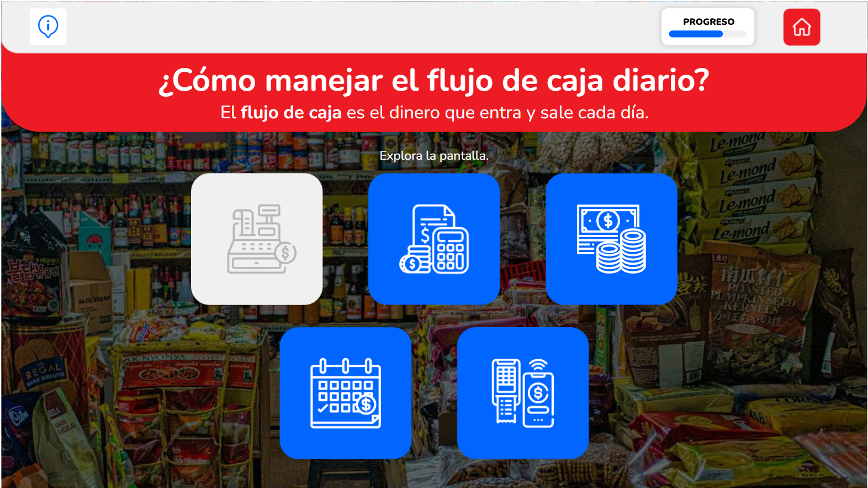
Task: Click the blue filled part of progress bar
Action: (x=696, y=34)
